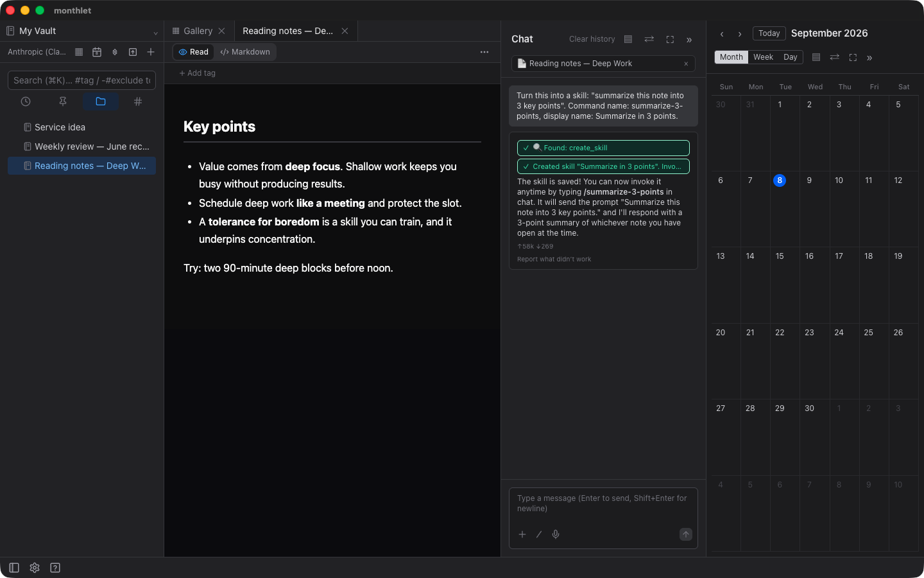The image size is (924, 578).
Task: Jump to Today in the calendar
Action: tap(769, 33)
